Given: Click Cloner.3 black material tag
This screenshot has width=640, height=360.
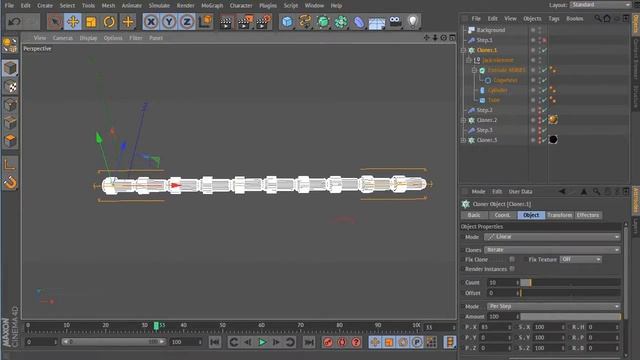Looking at the screenshot, I should 553,140.
